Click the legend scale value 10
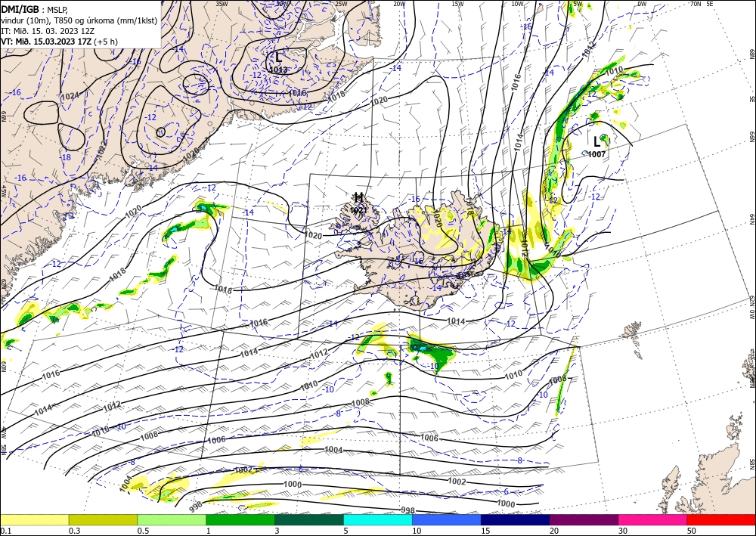Screen dimensions: 756x536 point(417,531)
